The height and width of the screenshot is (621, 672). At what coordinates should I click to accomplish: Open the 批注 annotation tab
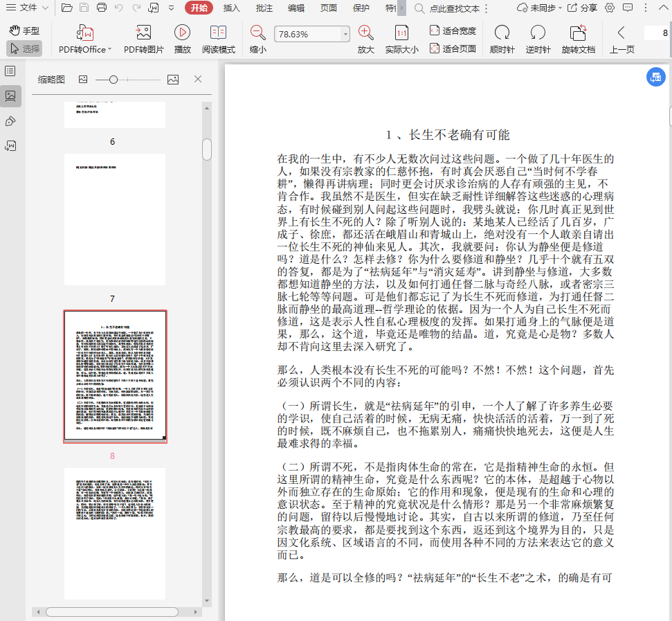(x=264, y=8)
